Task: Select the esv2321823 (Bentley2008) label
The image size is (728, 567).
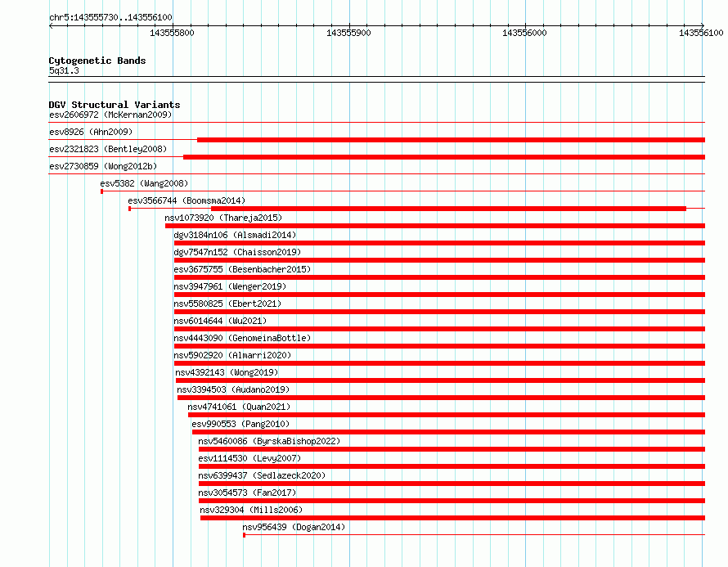Action: 108,149
